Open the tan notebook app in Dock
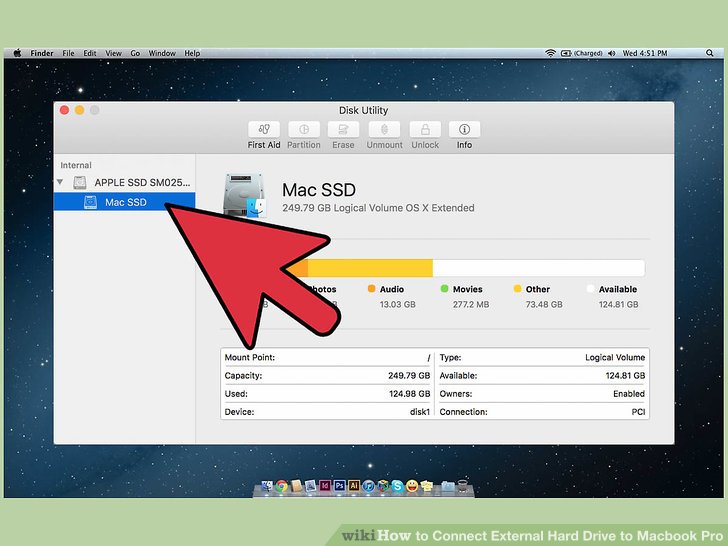 (296, 486)
